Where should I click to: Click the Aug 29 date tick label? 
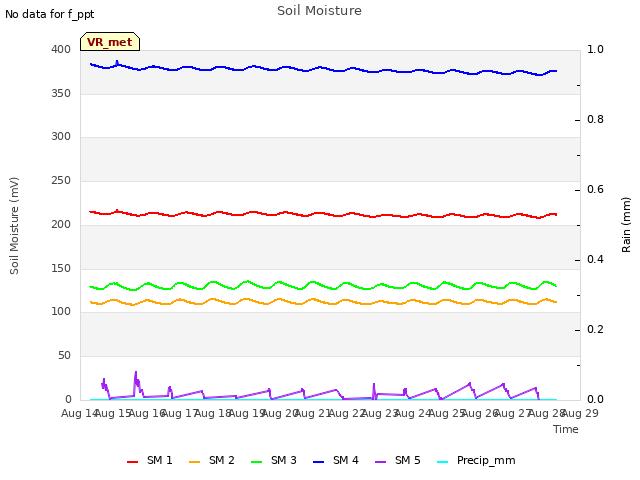[580, 413]
